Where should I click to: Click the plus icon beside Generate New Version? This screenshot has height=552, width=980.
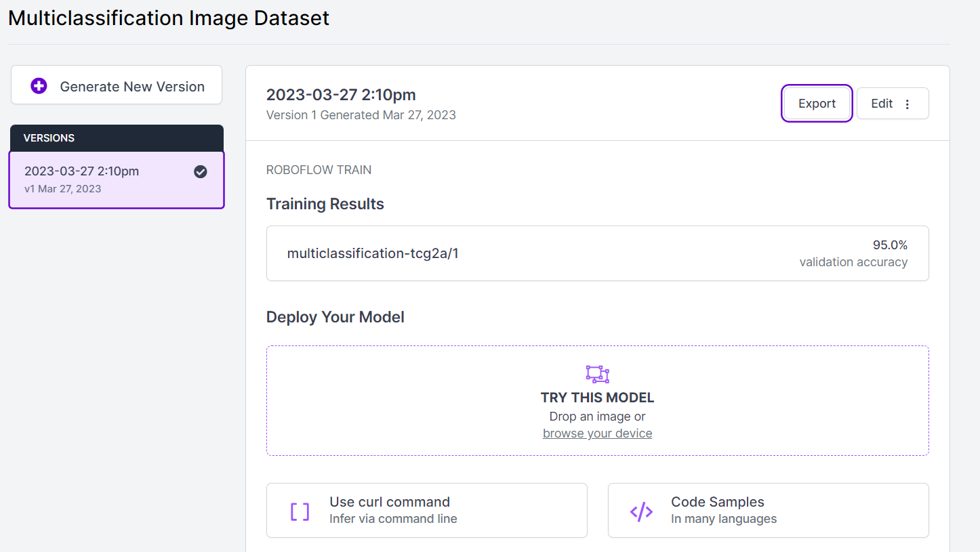pyautogui.click(x=38, y=85)
